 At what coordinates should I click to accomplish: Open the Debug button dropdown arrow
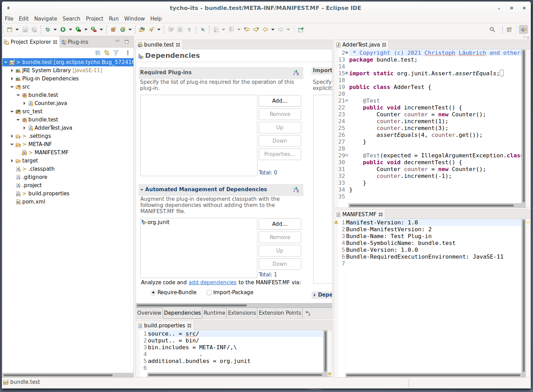tap(55, 30)
